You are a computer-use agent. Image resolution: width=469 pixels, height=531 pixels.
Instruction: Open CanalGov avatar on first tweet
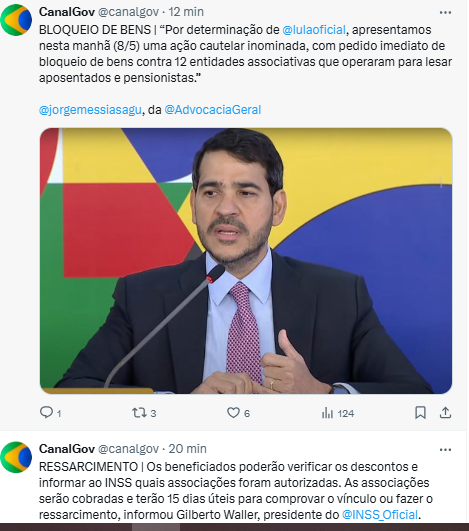pyautogui.click(x=16, y=20)
